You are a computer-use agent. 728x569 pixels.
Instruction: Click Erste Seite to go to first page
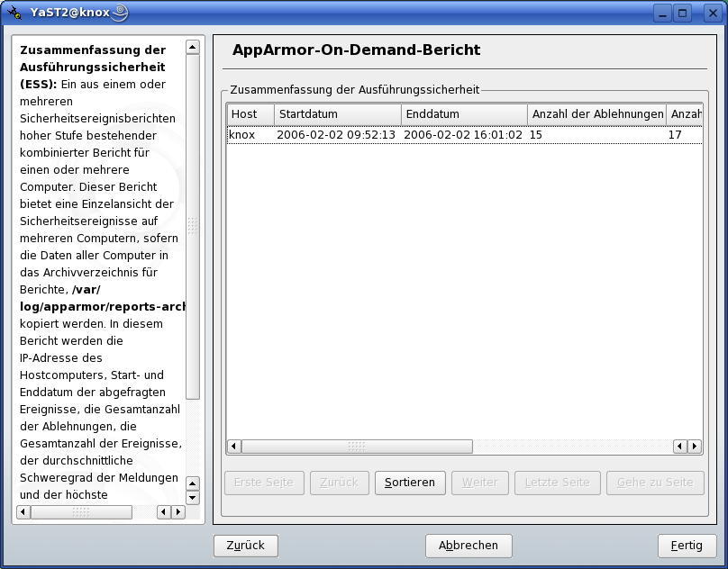(x=263, y=483)
